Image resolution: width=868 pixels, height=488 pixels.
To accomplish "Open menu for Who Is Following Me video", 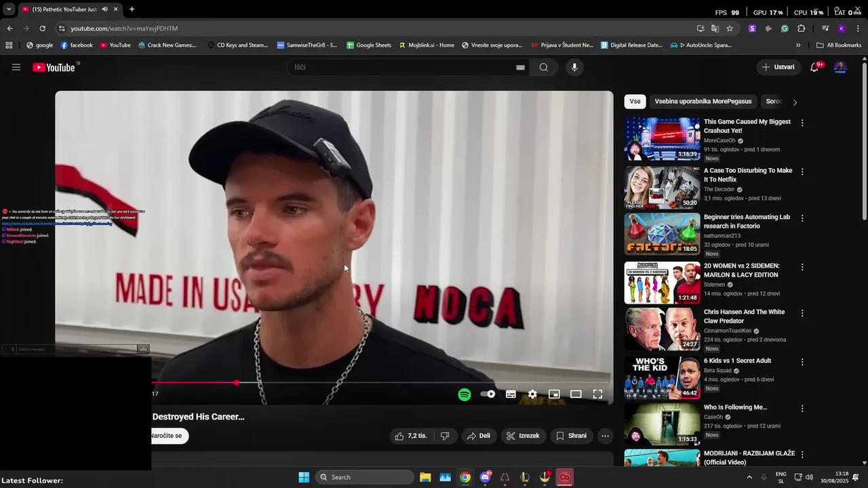I will pos(802,409).
